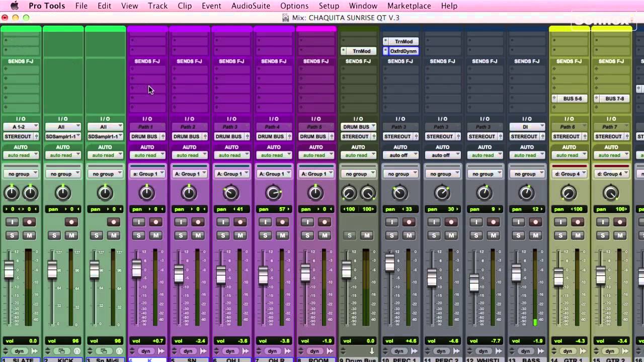
Task: Open the Apple menu
Action: [14, 6]
